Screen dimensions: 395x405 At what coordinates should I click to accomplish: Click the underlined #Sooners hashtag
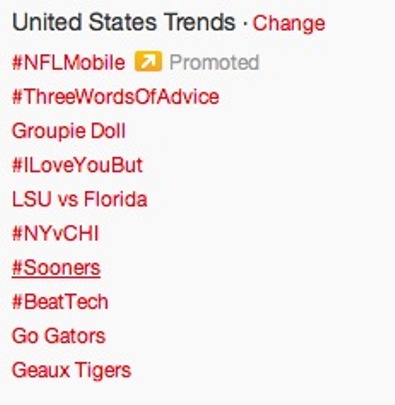click(56, 268)
